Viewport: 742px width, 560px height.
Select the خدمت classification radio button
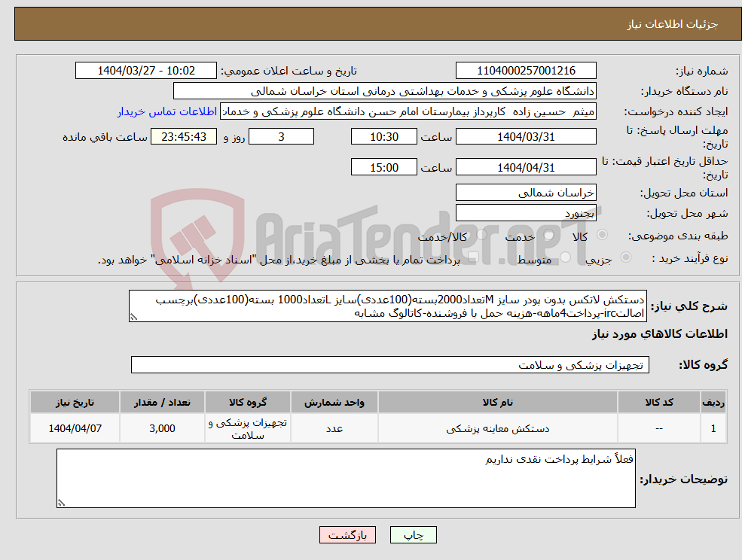coord(548,236)
